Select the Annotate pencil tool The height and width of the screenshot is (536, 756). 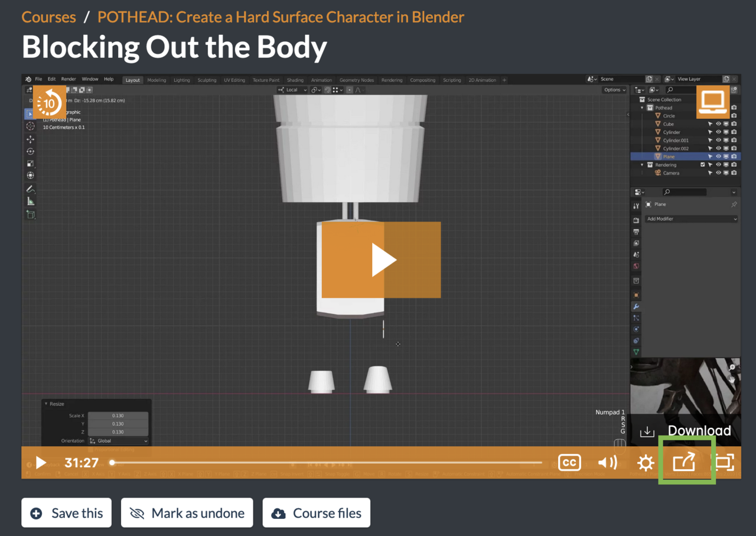(x=30, y=189)
